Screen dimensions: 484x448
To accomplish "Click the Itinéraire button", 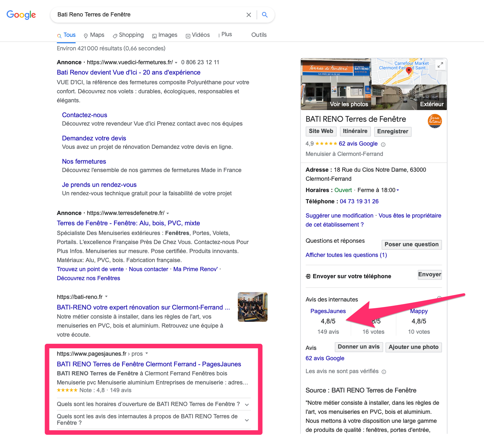I will [x=355, y=131].
